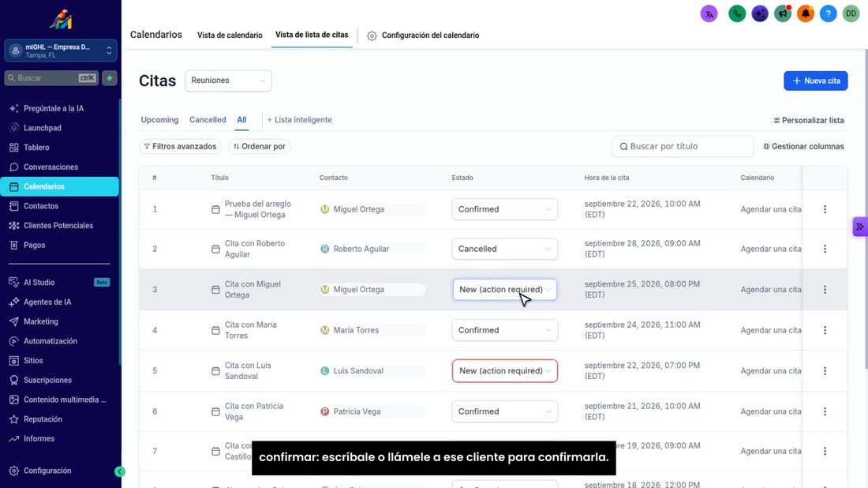868x488 pixels.
Task: Open row actions menu for María Torres appointment
Action: [x=825, y=330]
